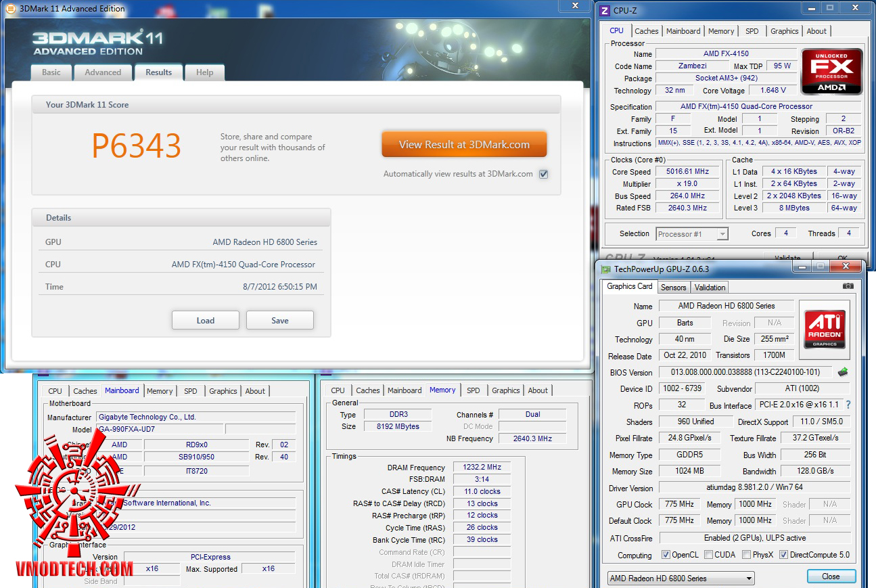Open the Processor #1 selection dropdown

pos(692,234)
